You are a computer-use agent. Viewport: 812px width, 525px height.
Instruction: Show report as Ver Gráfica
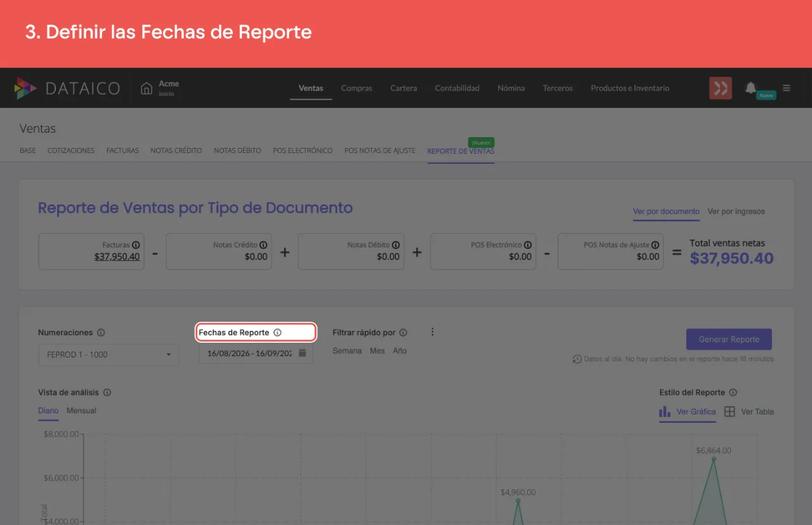pos(688,412)
